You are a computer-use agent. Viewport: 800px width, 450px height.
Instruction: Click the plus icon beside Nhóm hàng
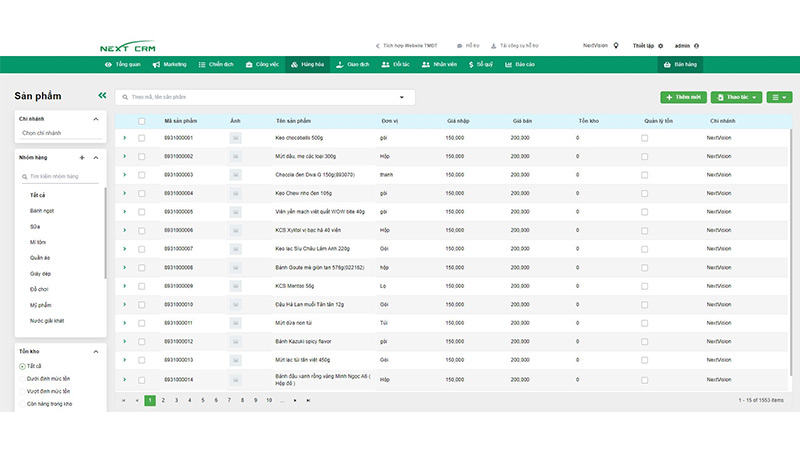[82, 158]
